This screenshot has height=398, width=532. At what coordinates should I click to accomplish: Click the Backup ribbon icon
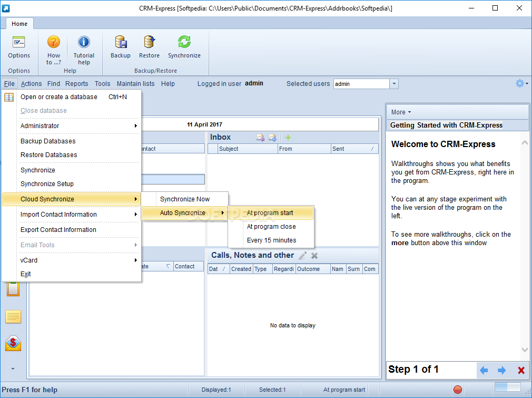(x=121, y=42)
